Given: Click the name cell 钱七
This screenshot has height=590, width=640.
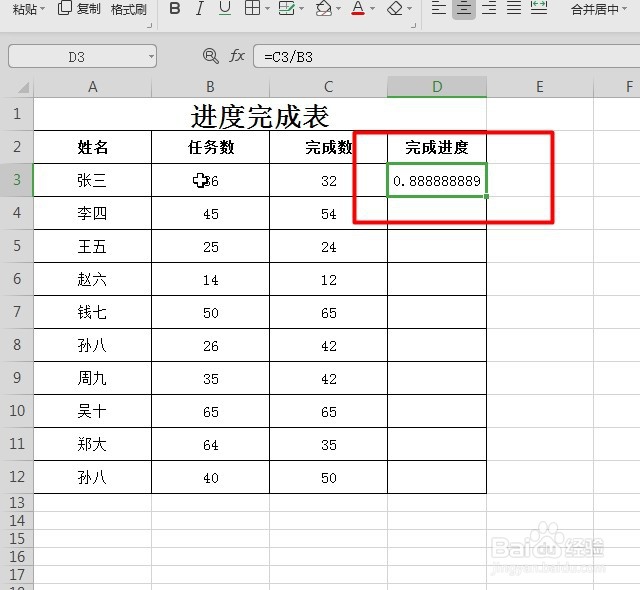Looking at the screenshot, I should coord(93,313).
